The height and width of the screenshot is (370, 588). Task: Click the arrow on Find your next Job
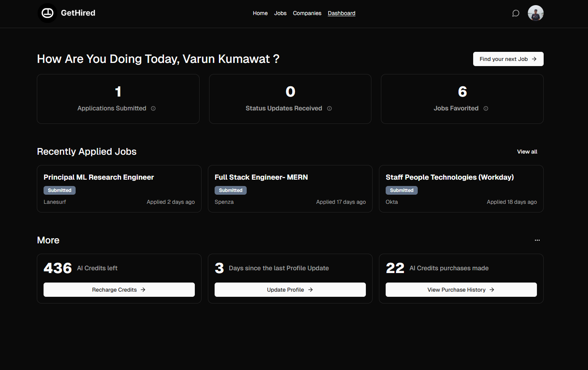click(535, 59)
